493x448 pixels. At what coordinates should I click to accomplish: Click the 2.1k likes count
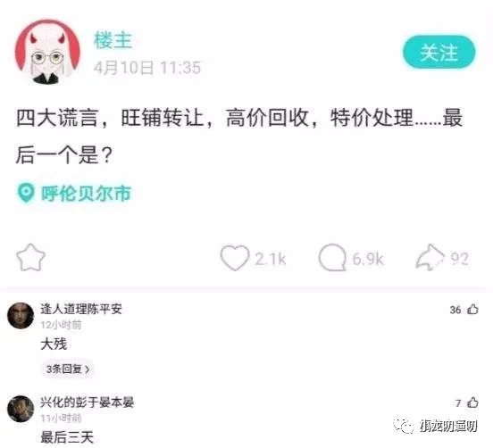pyautogui.click(x=270, y=259)
